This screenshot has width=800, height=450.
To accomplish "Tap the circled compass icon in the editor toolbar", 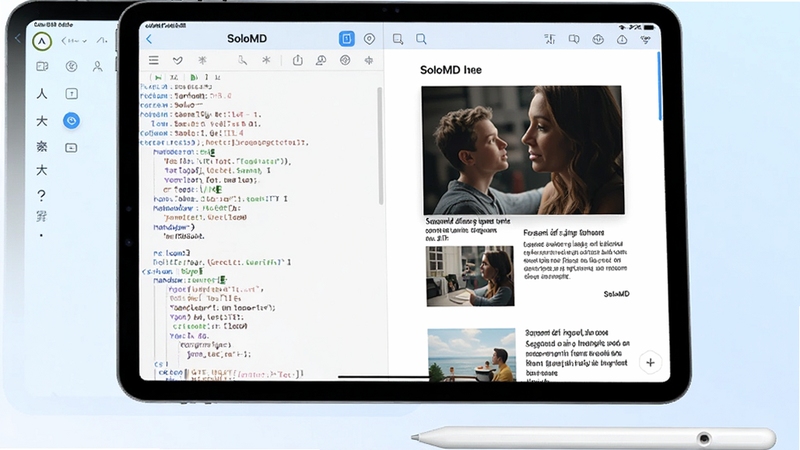I will (345, 60).
